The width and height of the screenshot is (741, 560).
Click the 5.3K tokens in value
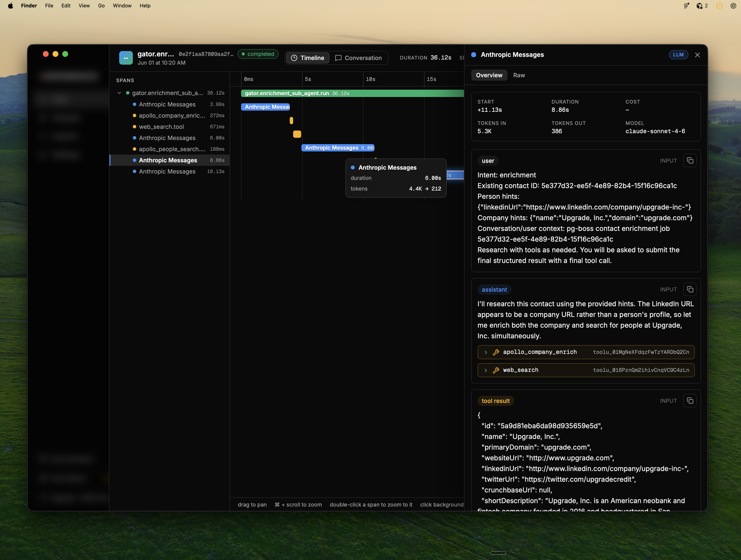(x=484, y=131)
